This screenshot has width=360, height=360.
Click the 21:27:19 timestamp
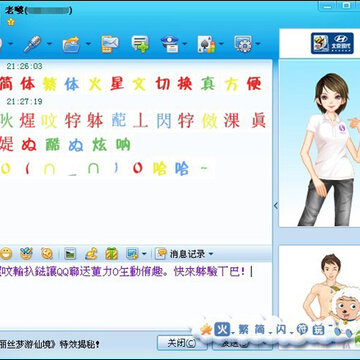[24, 101]
